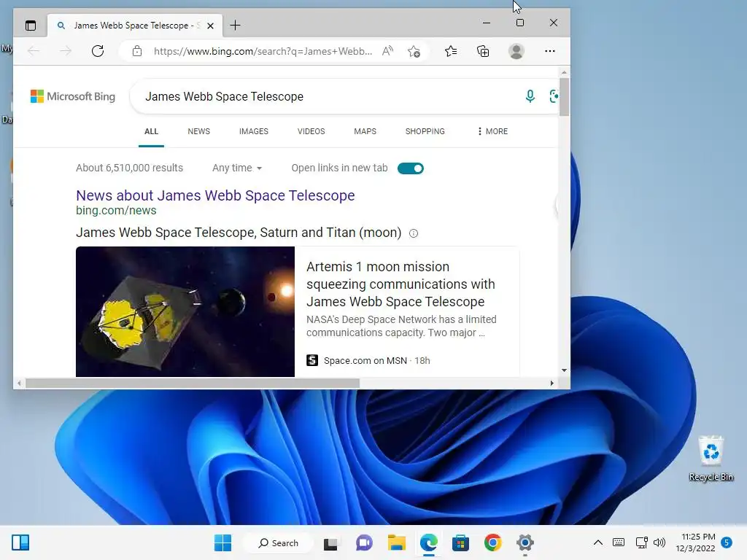Select the Recycle Bin desktop icon
This screenshot has height=560, width=747.
click(711, 458)
